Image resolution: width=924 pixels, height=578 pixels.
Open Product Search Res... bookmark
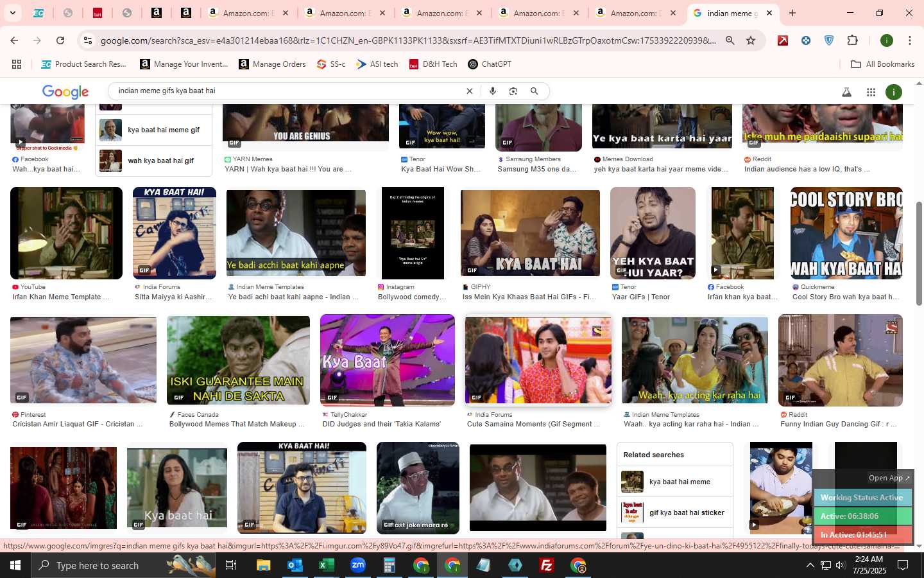pyautogui.click(x=83, y=64)
